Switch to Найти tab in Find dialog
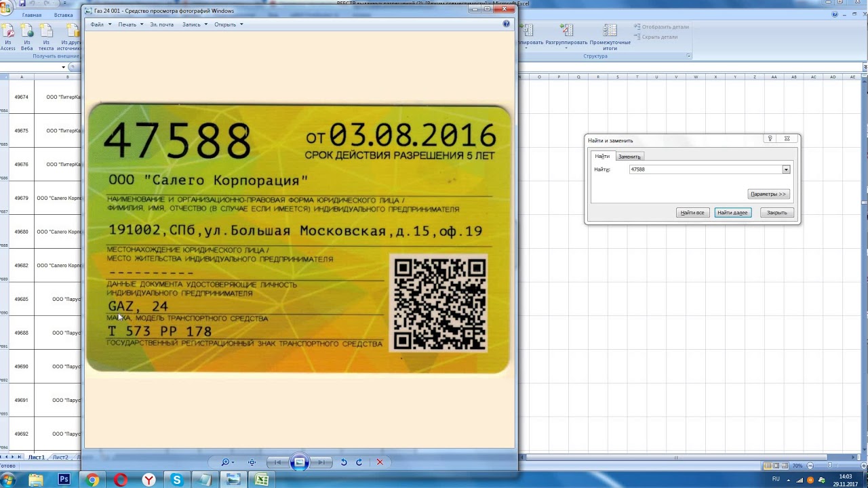The height and width of the screenshot is (488, 868). click(x=601, y=157)
